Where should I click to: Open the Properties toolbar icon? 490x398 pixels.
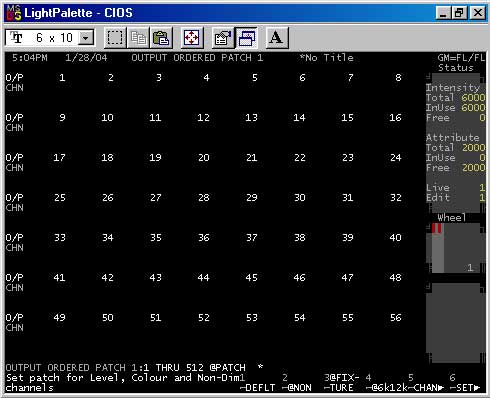tap(223, 38)
